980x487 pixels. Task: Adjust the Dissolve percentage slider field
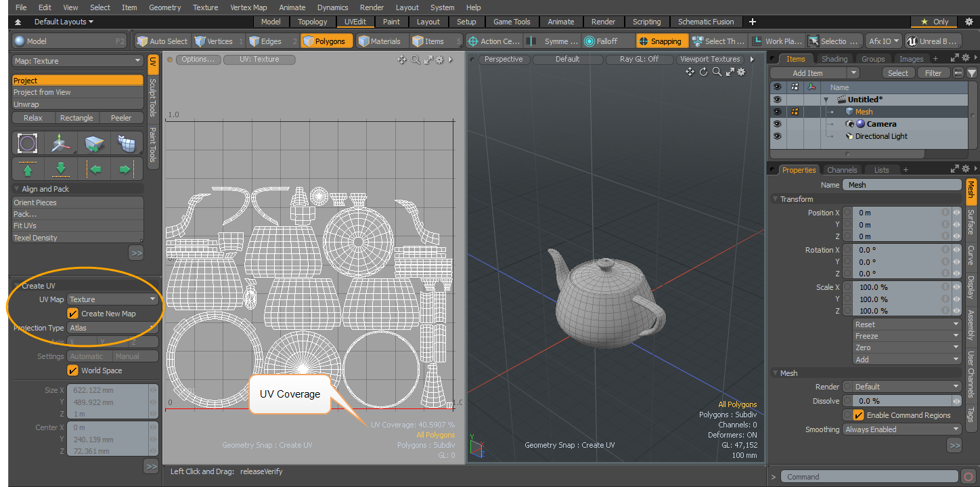point(901,401)
